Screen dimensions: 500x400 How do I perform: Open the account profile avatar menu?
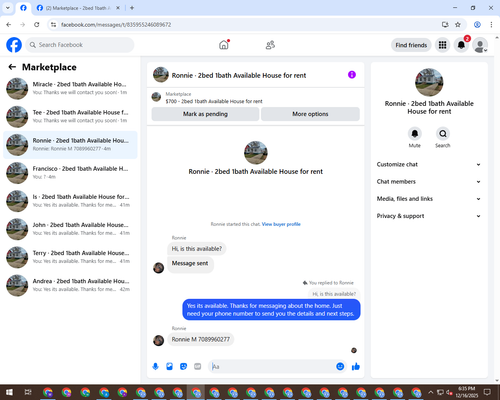tap(480, 45)
